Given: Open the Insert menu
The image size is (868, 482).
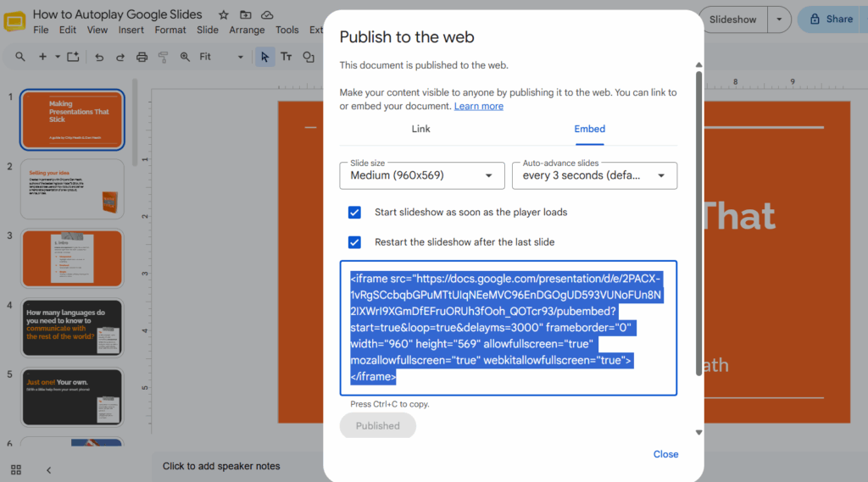Looking at the screenshot, I should click(131, 30).
